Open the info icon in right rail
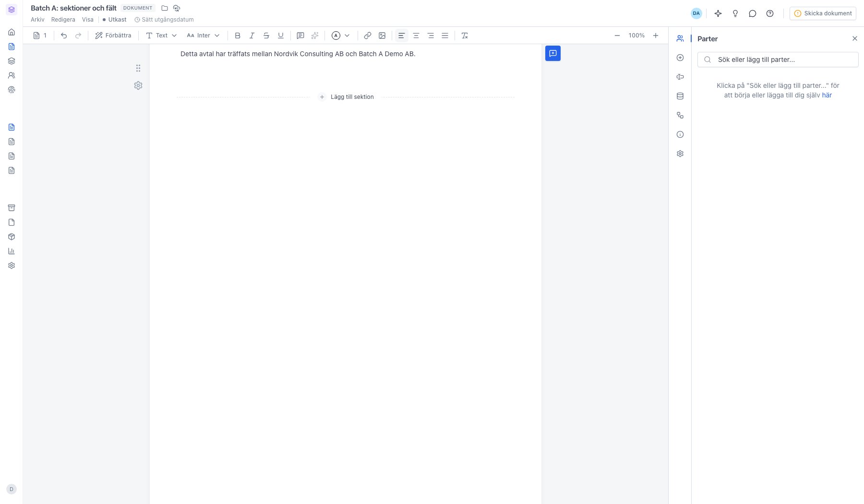 (680, 134)
